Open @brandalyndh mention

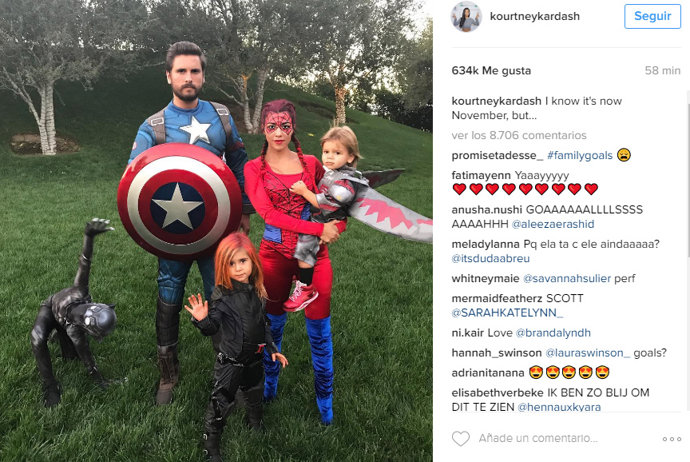tap(553, 333)
